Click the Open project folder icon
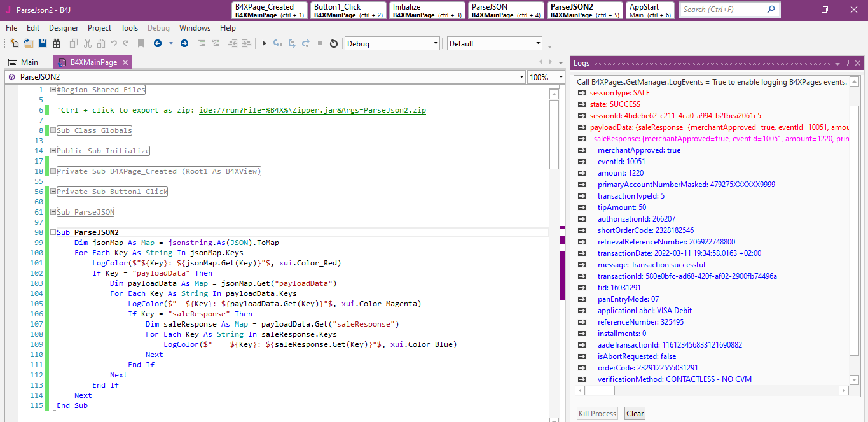 tap(29, 43)
